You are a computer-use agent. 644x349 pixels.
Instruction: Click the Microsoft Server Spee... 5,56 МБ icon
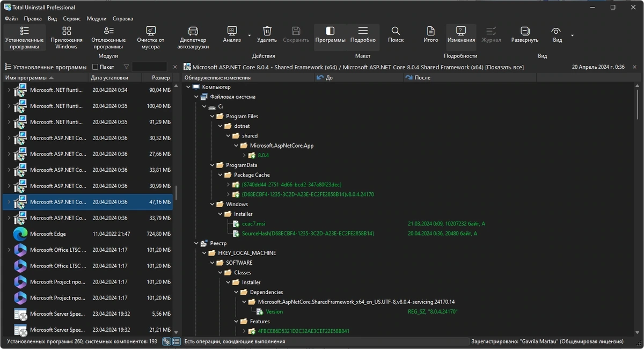click(20, 314)
